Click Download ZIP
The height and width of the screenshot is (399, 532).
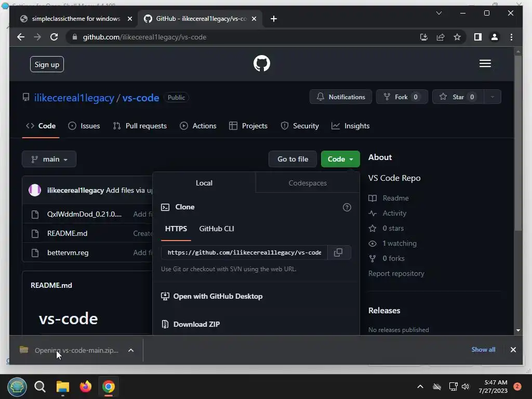click(x=196, y=324)
